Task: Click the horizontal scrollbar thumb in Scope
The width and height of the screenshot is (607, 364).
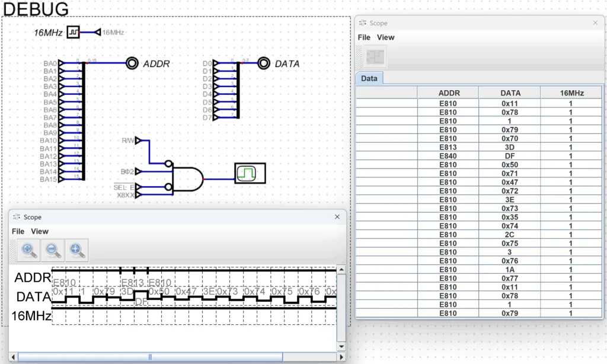Action: tap(150, 357)
